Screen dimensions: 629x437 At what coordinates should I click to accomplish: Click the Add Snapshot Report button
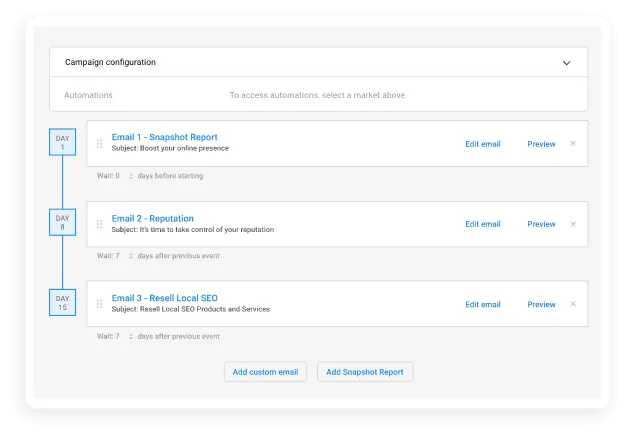pyautogui.click(x=365, y=372)
